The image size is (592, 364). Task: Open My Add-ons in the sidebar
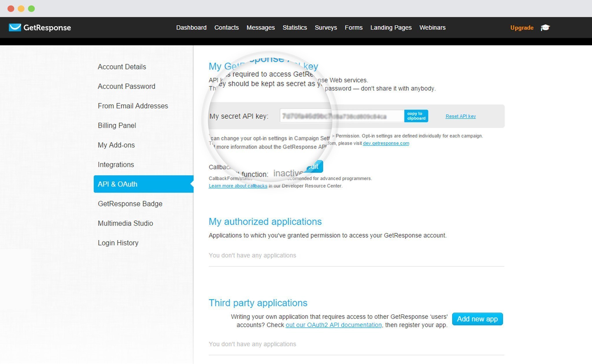pos(116,145)
